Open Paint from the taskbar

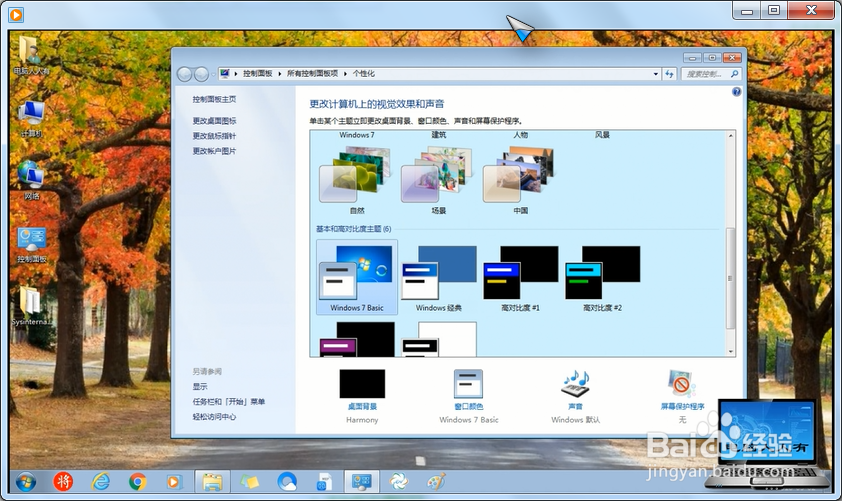tap(436, 482)
